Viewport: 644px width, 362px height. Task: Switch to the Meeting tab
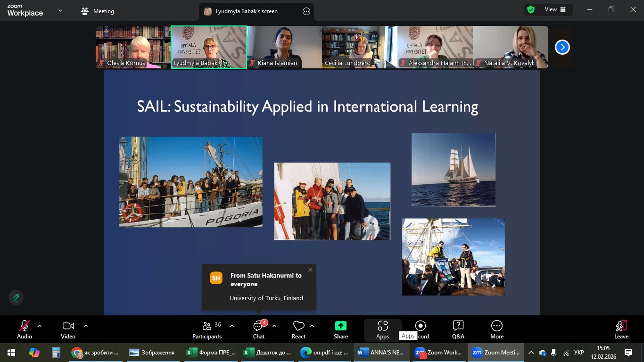click(x=98, y=11)
